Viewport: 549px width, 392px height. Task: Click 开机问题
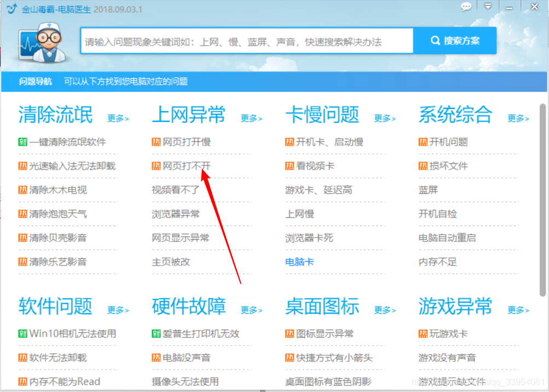(x=449, y=142)
